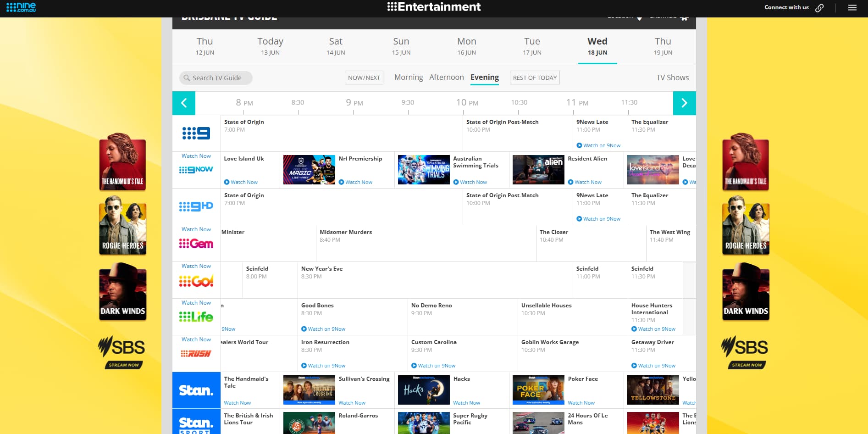
Task: Open The West Wing 11:40 PM listing
Action: 671,243
